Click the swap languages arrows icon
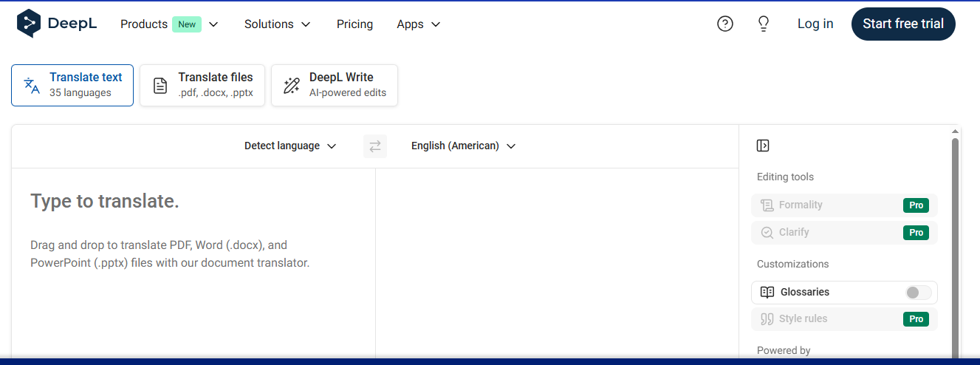Screen dimensions: 980x365 [x=375, y=146]
